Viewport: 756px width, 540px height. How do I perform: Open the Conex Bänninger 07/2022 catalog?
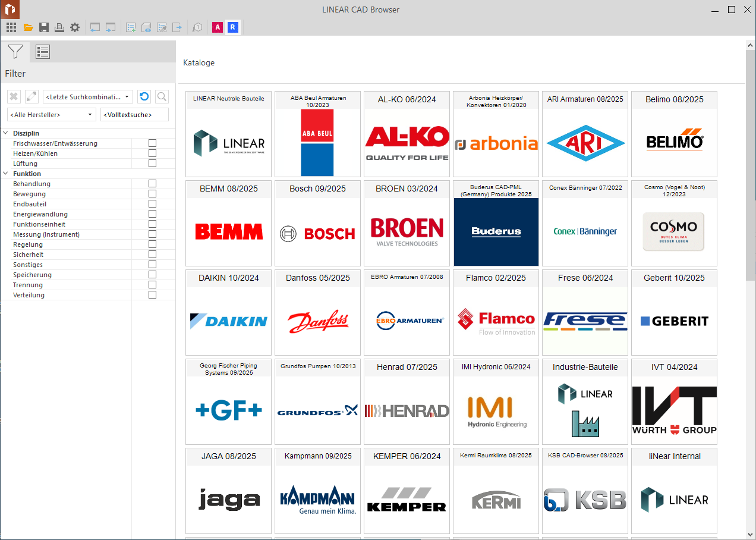click(585, 223)
